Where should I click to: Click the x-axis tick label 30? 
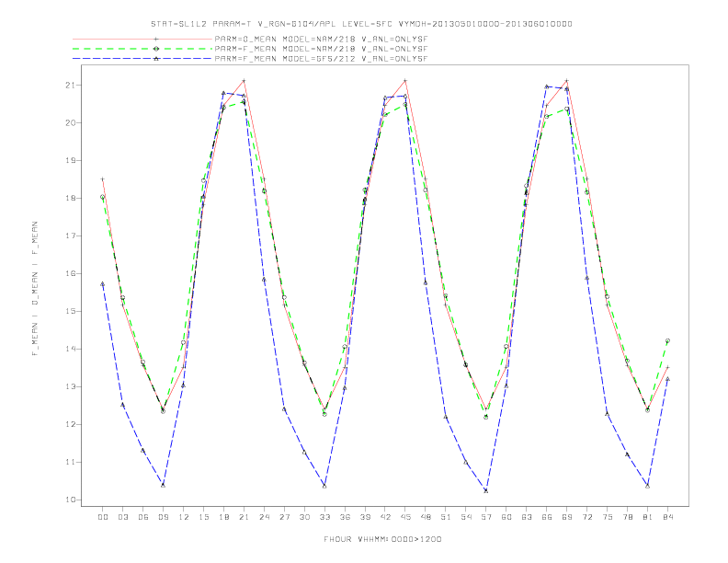[x=304, y=517]
